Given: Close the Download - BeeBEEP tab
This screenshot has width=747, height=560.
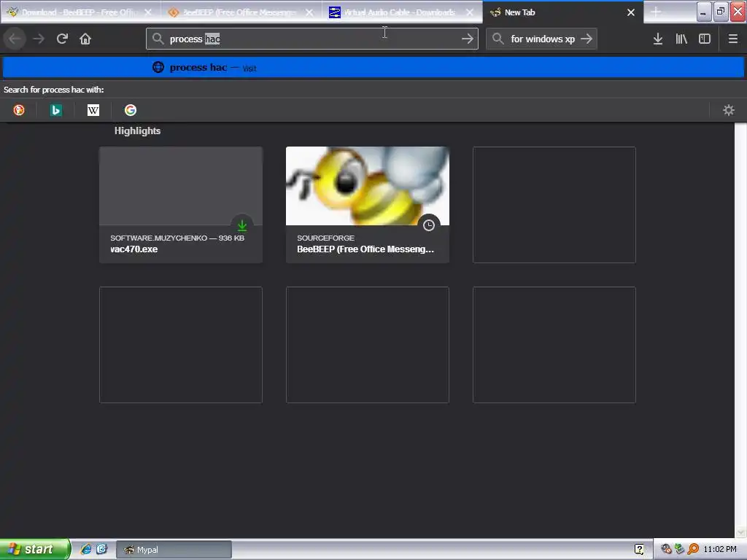Looking at the screenshot, I should [148, 12].
